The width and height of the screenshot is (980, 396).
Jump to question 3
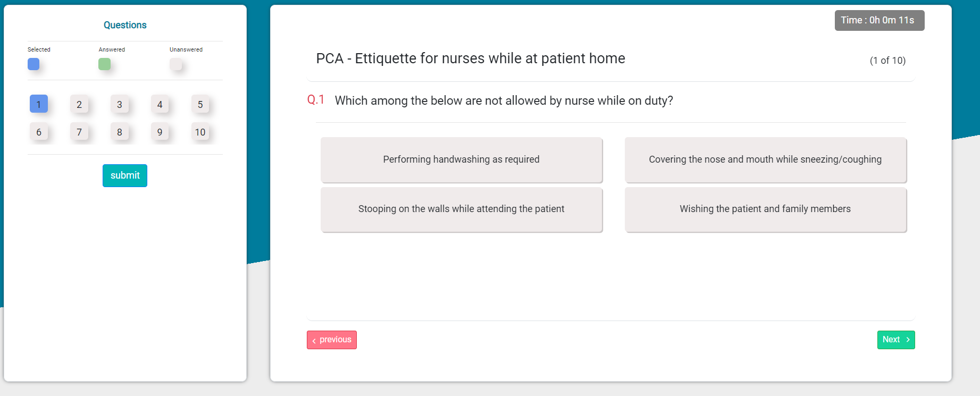(x=120, y=104)
